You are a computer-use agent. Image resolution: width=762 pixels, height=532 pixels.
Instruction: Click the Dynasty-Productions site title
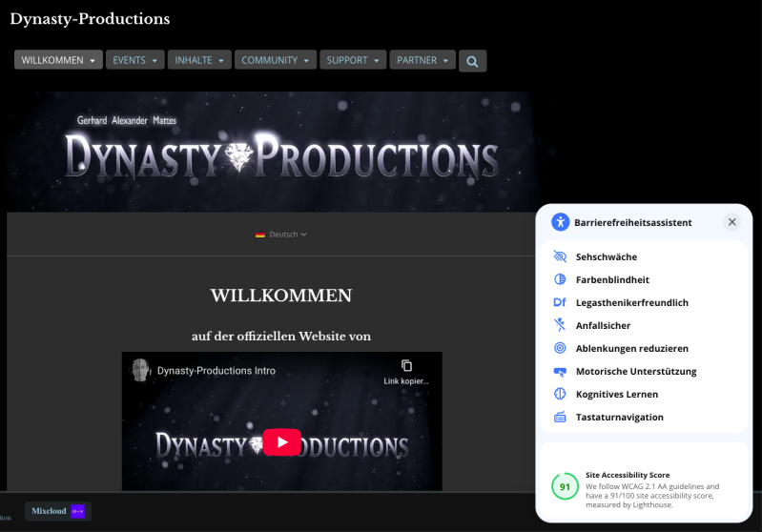(90, 19)
